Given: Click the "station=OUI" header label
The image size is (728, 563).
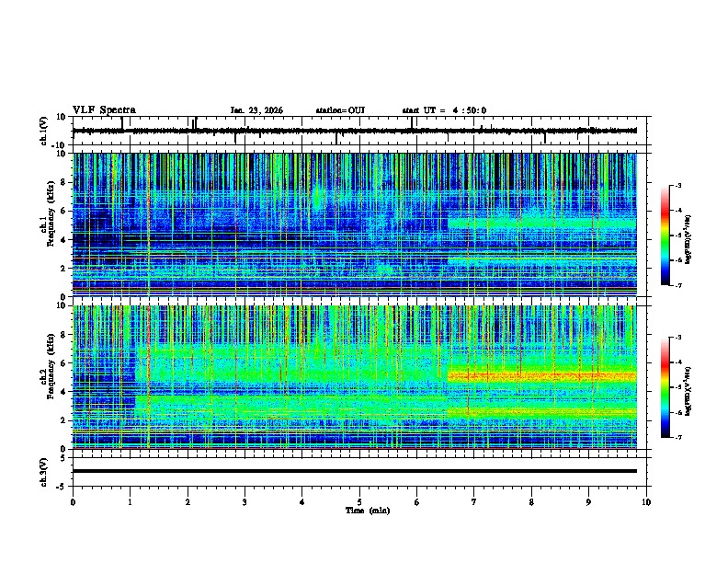Looking at the screenshot, I should (340, 110).
